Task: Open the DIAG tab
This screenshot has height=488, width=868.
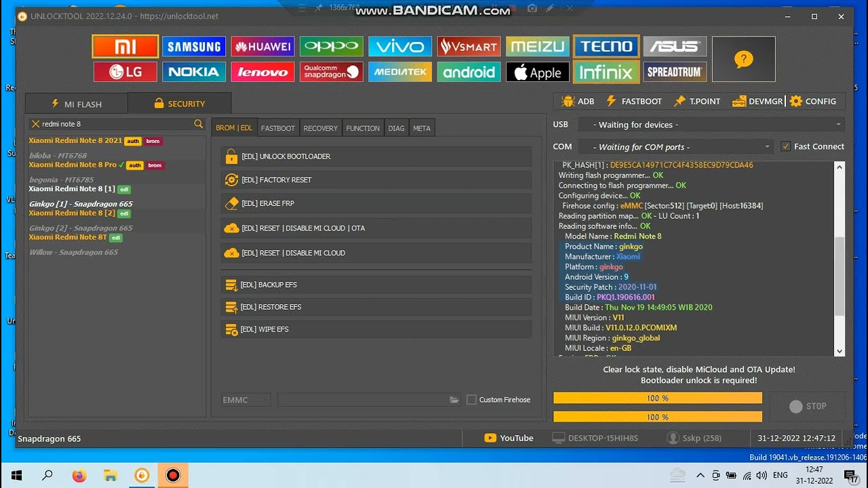Action: click(396, 128)
